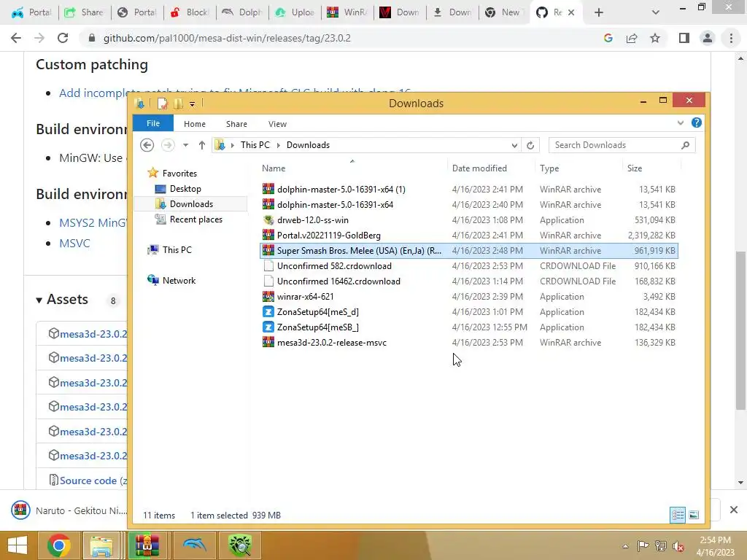Open the Windows Start button

pyautogui.click(x=18, y=545)
